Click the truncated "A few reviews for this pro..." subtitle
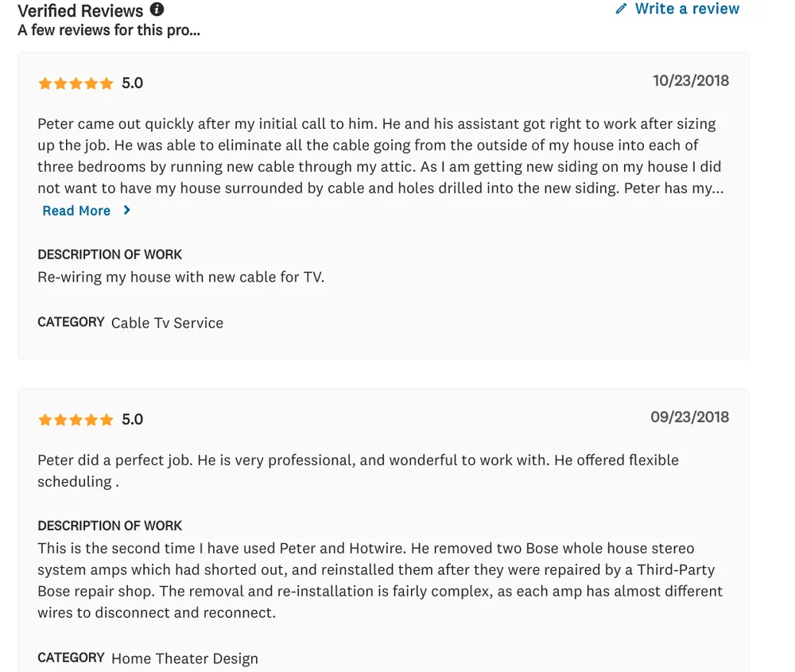795x672 pixels. coord(109,30)
